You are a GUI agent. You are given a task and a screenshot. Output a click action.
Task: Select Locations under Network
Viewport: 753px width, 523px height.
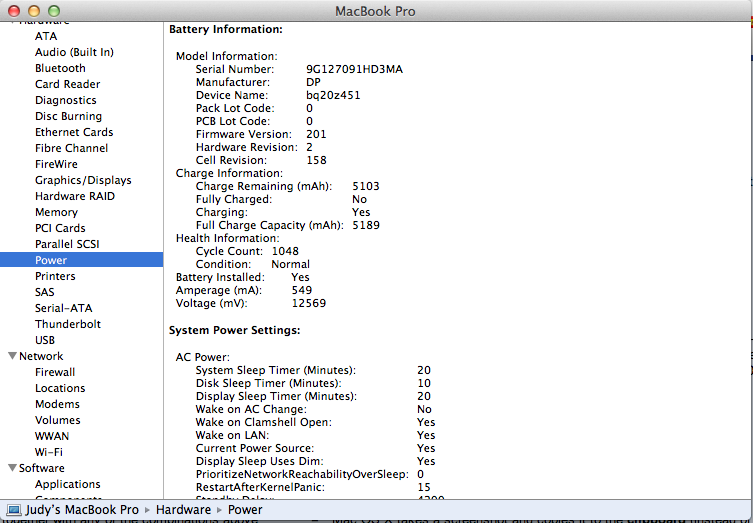[60, 388]
